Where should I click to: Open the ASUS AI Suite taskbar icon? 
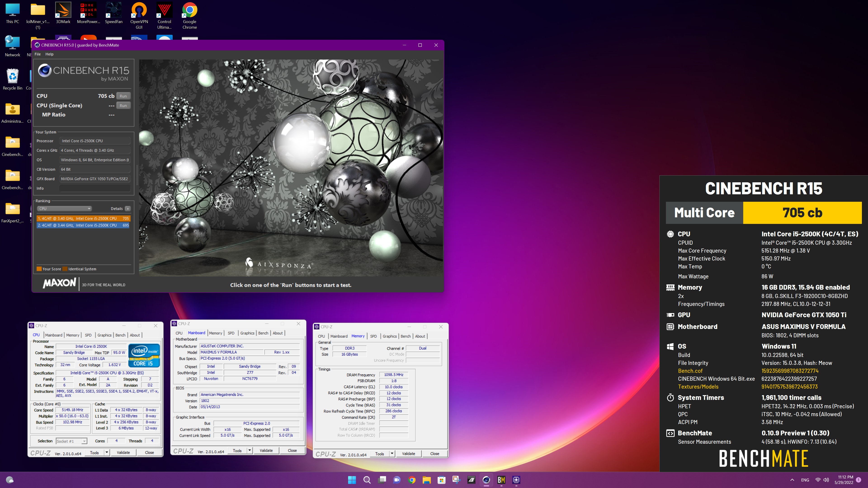pos(471,480)
